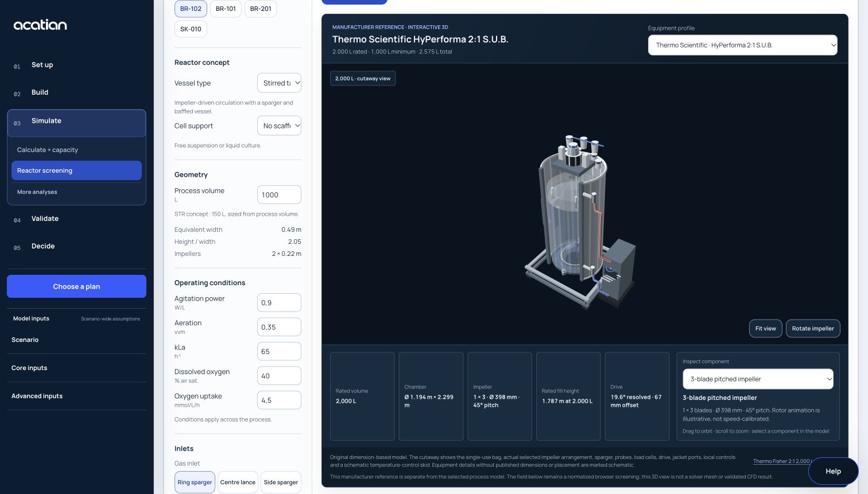Click the Agitation power input field
Viewport: 868px width, 494px height.
[x=279, y=302]
